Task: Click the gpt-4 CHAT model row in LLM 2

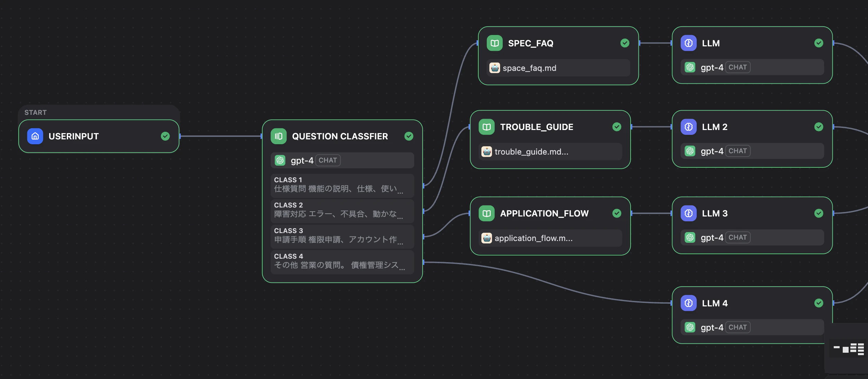Action: (752, 151)
